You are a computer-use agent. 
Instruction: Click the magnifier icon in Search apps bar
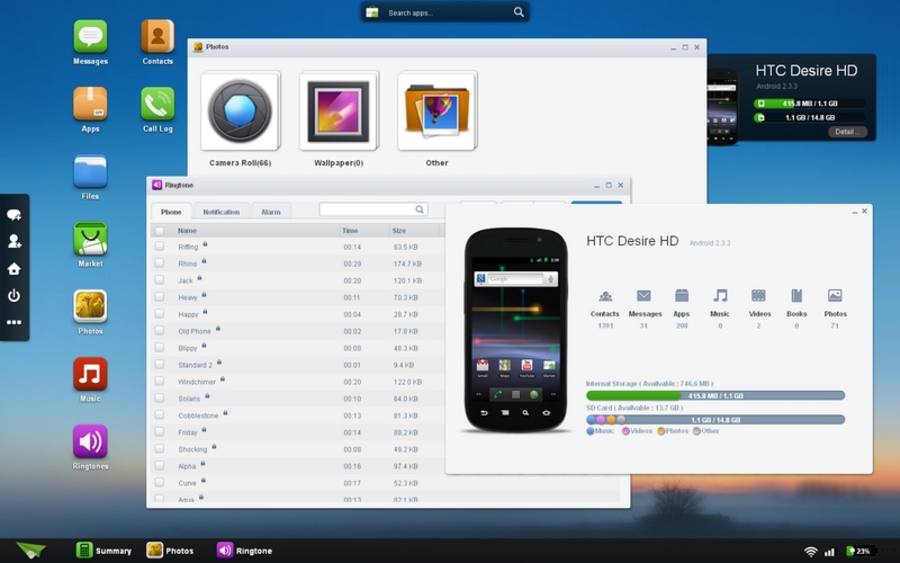click(x=518, y=12)
